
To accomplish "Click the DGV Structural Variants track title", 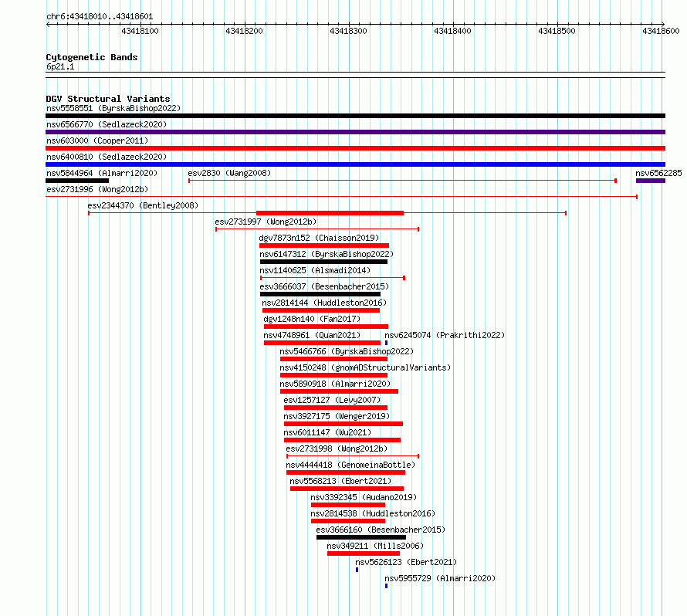I will (x=108, y=99).
